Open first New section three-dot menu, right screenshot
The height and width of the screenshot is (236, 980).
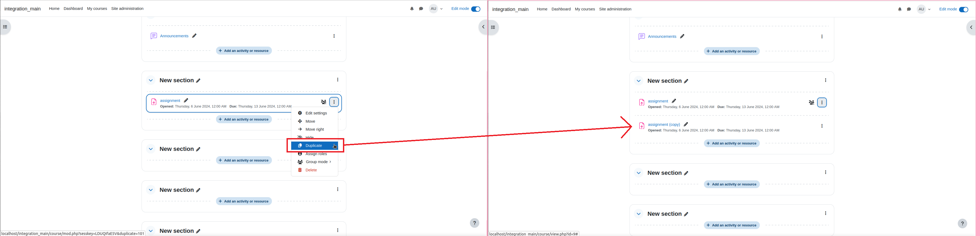825,80
